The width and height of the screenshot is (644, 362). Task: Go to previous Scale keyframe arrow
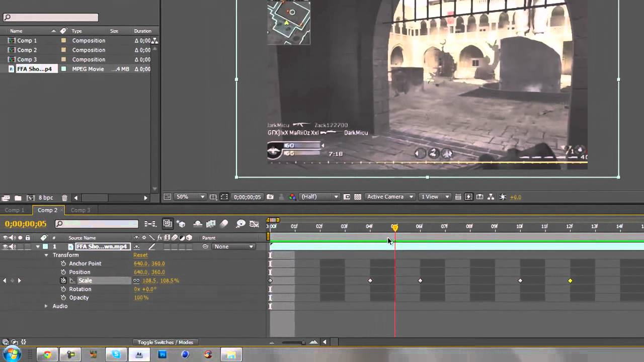tap(5, 281)
